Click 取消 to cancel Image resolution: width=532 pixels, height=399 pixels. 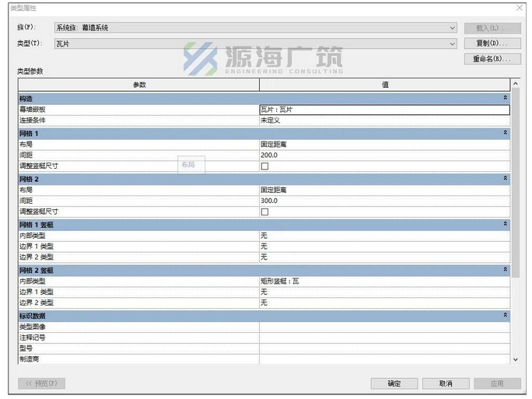tap(446, 383)
